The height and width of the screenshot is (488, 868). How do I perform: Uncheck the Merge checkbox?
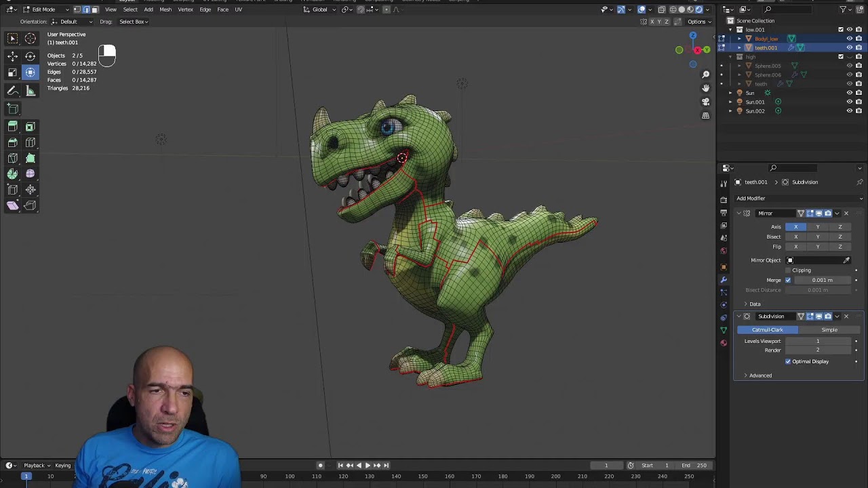pyautogui.click(x=788, y=280)
